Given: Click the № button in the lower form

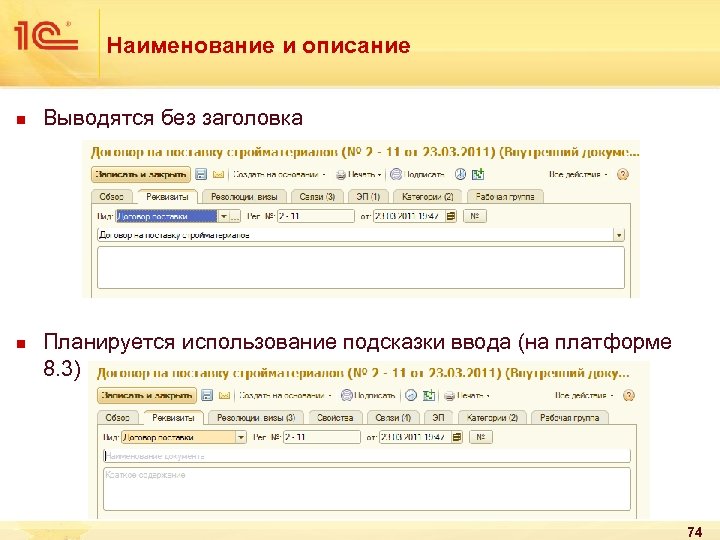Looking at the screenshot, I should click(481, 437).
